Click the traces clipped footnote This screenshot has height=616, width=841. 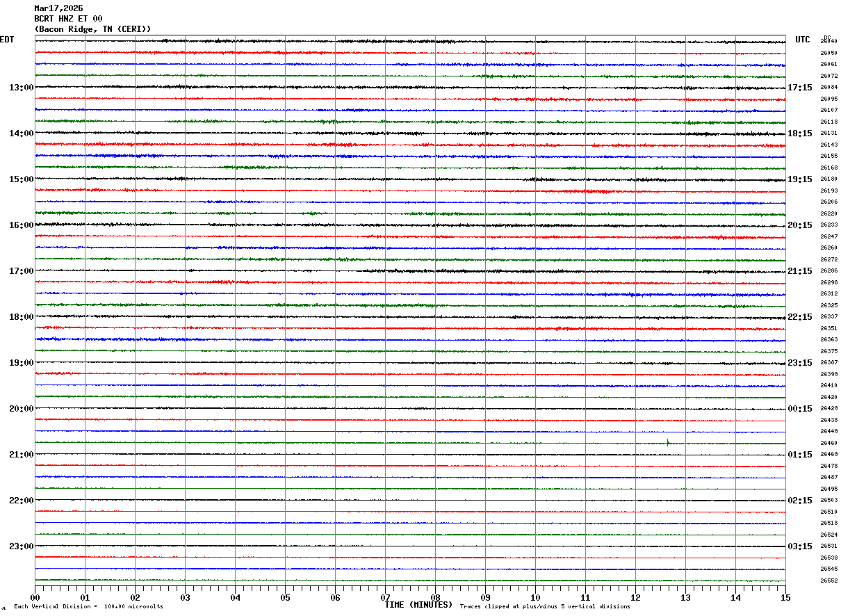545,607
